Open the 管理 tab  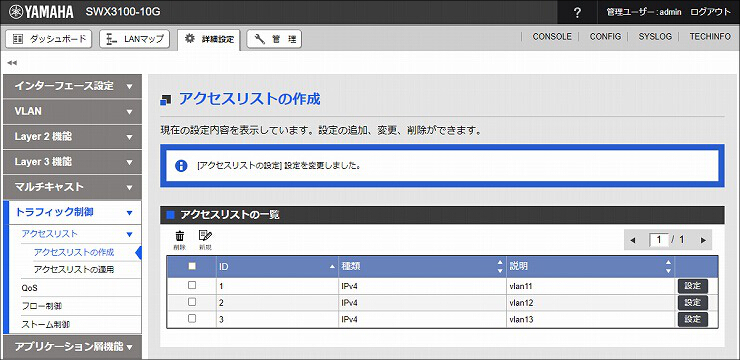pos(274,39)
